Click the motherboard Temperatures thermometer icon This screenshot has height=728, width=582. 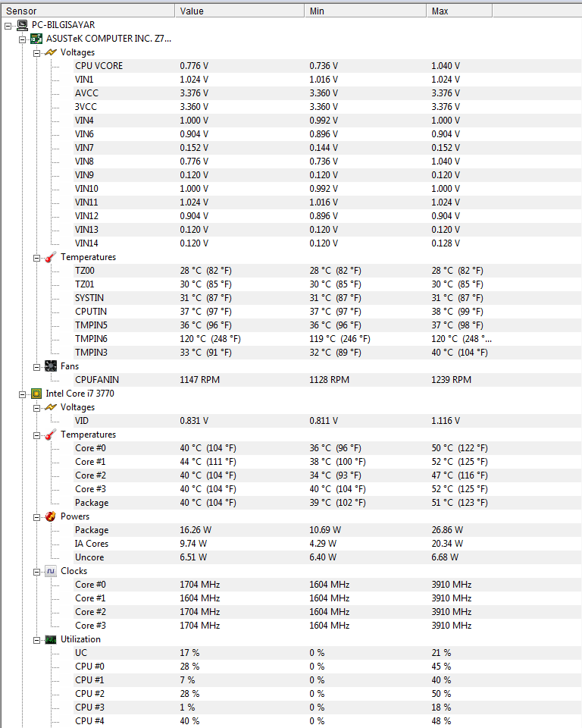point(50,257)
